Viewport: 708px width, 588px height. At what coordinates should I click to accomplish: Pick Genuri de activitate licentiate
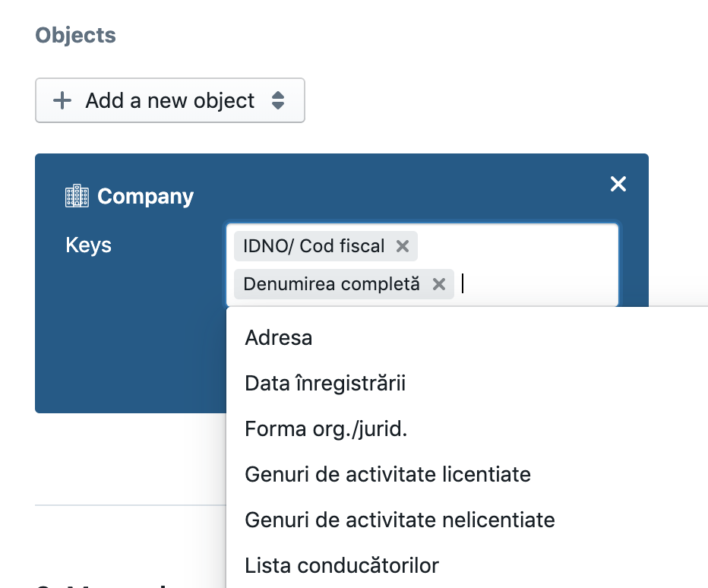387,475
